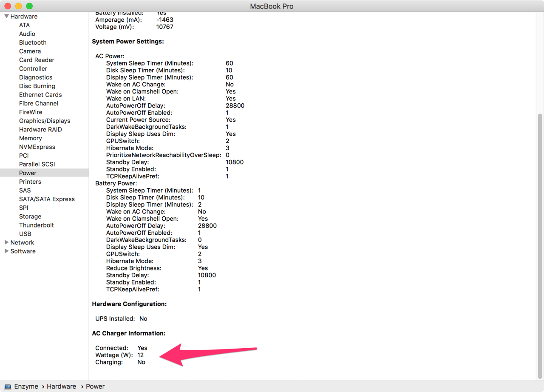Viewport: 544px width, 392px height.
Task: Click AC Power AutoPowerOff Delay value 28800
Action: pos(235,105)
